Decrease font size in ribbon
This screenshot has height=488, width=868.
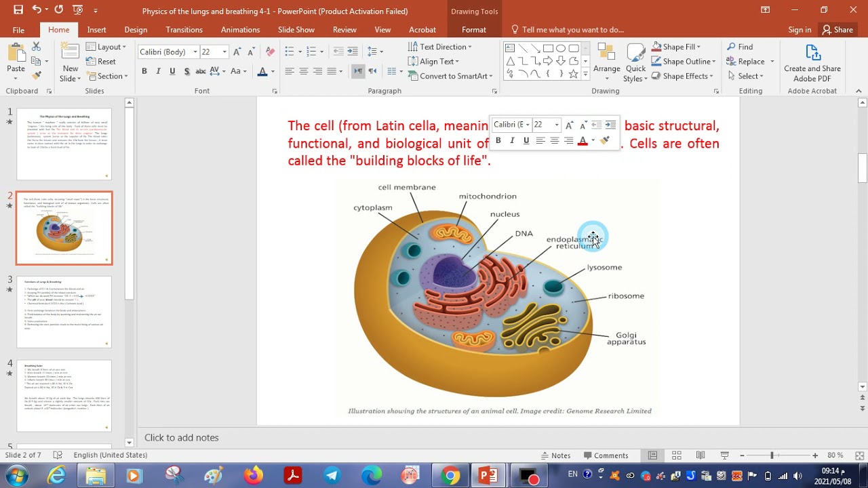[251, 52]
